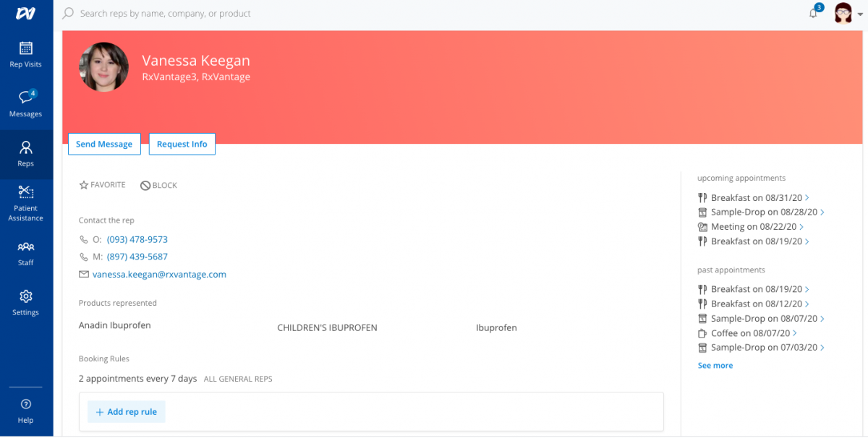Image resolution: width=868 pixels, height=438 pixels.
Task: Click the RxVantage logo in sidebar
Action: point(26,14)
